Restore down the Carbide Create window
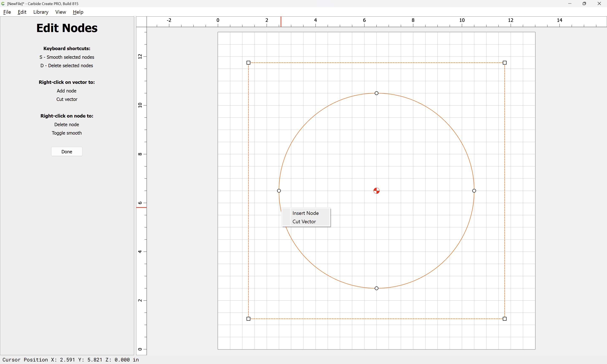Screen dimensions: 607x364 (584, 4)
